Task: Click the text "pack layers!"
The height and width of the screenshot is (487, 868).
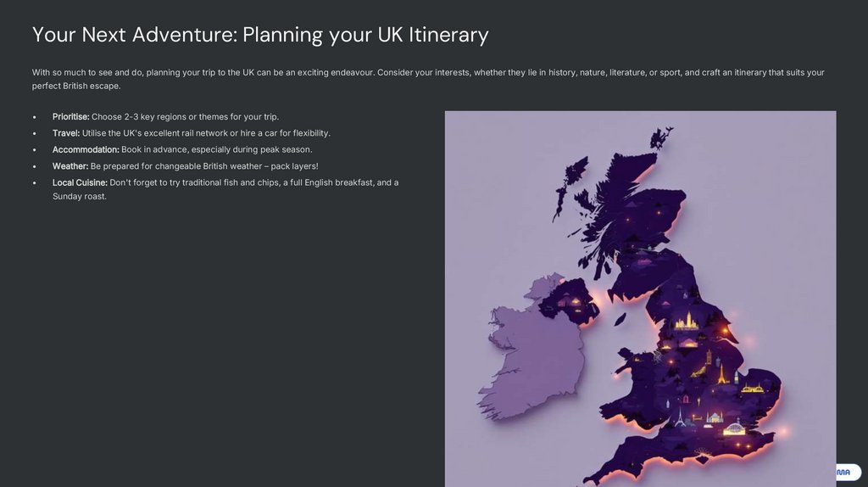Action: pos(294,166)
